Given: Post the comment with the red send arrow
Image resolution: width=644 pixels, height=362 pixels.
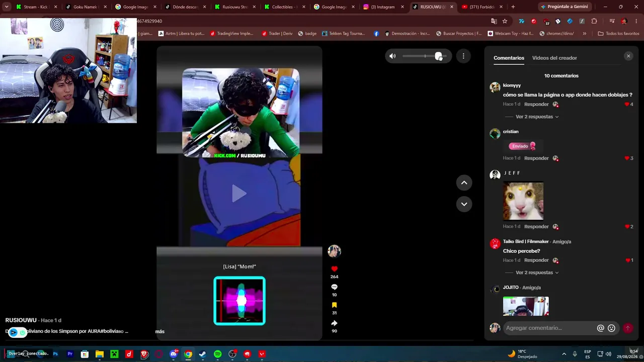Looking at the screenshot, I should pyautogui.click(x=627, y=328).
